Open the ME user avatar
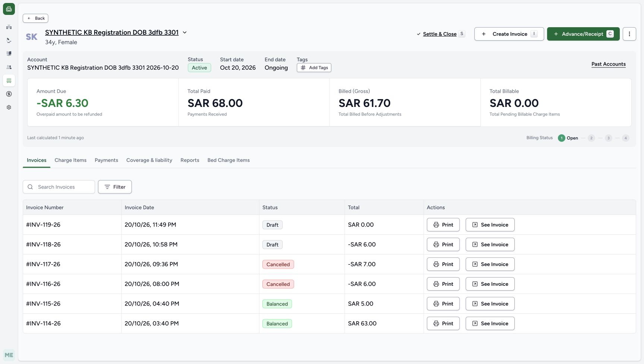The image size is (644, 364). pyautogui.click(x=9, y=355)
